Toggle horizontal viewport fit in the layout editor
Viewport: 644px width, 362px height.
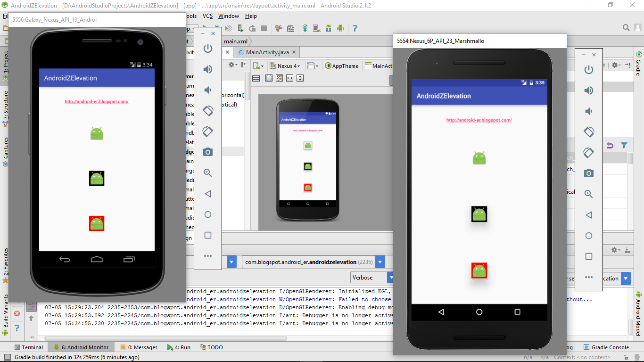[x=289, y=78]
